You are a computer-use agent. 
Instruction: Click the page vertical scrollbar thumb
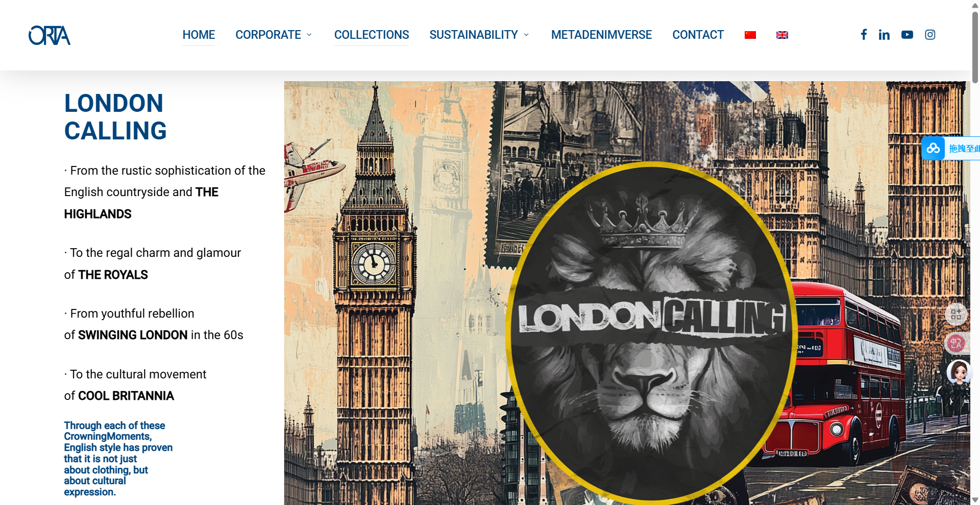point(975,46)
